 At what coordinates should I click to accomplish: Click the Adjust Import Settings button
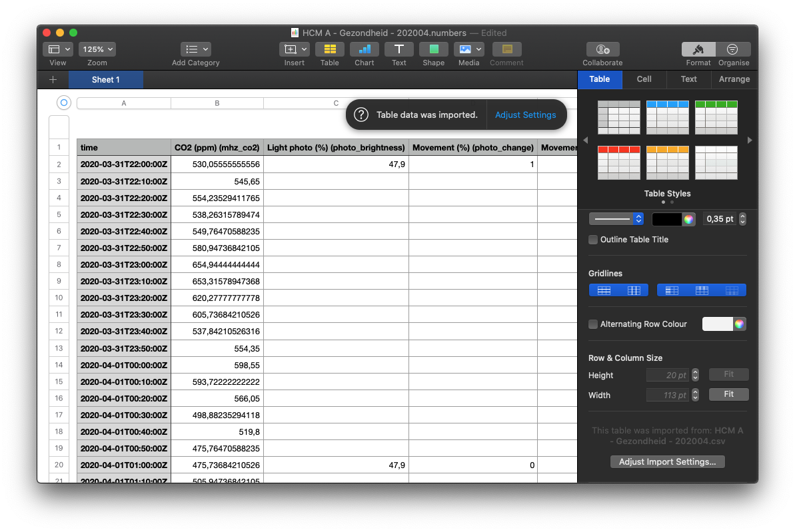[667, 461]
